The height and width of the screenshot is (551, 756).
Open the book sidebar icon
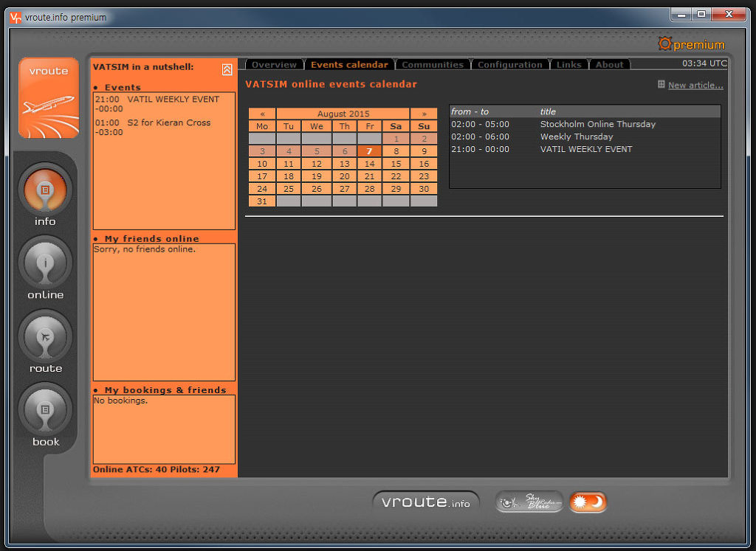45,410
